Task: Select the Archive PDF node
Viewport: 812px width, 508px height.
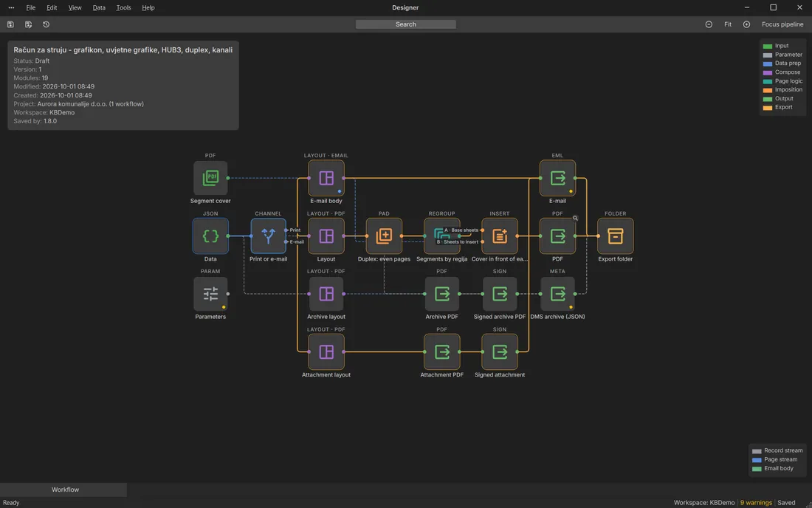Action: tap(441, 294)
